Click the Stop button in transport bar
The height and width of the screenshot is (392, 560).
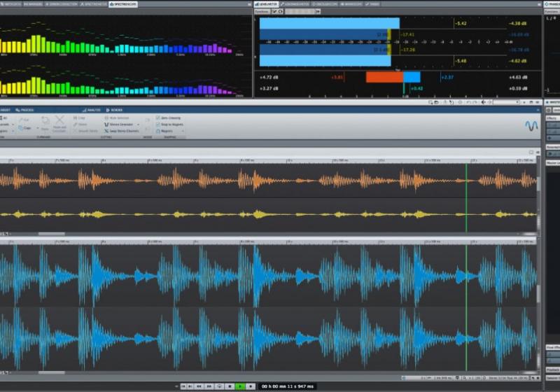(230, 386)
